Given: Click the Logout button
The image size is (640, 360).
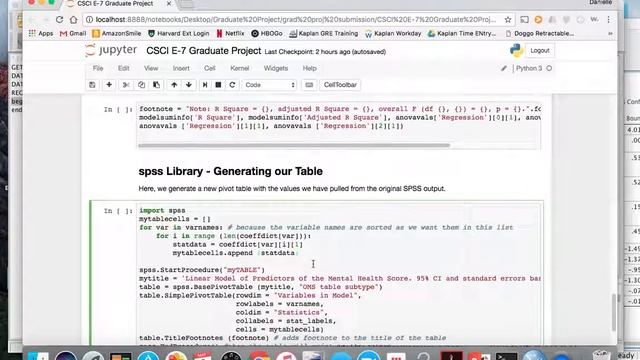Looking at the screenshot, I should 540,51.
